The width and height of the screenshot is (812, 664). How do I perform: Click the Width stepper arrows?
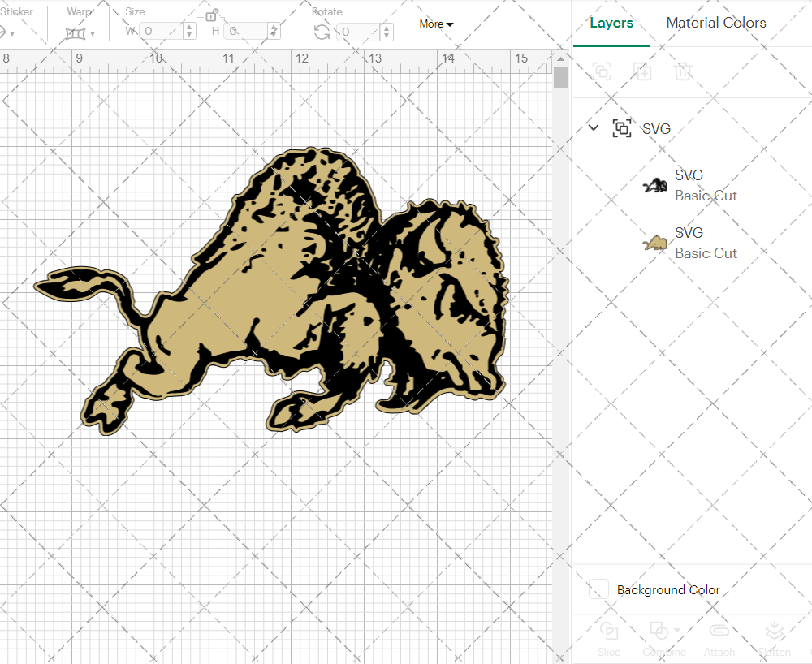(189, 31)
